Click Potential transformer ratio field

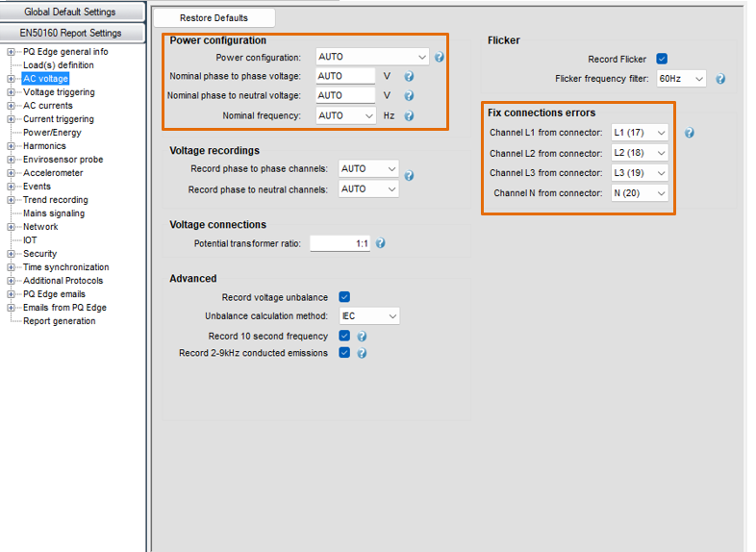[340, 243]
